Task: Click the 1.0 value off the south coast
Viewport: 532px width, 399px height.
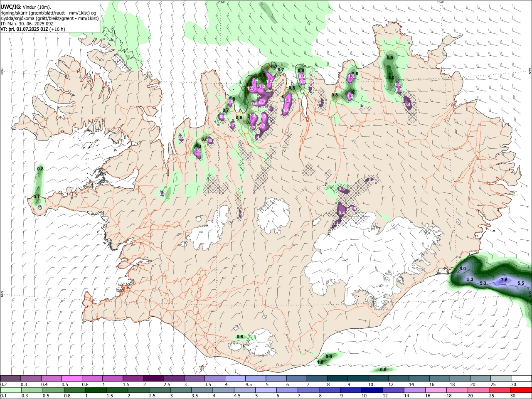Action: point(320,362)
